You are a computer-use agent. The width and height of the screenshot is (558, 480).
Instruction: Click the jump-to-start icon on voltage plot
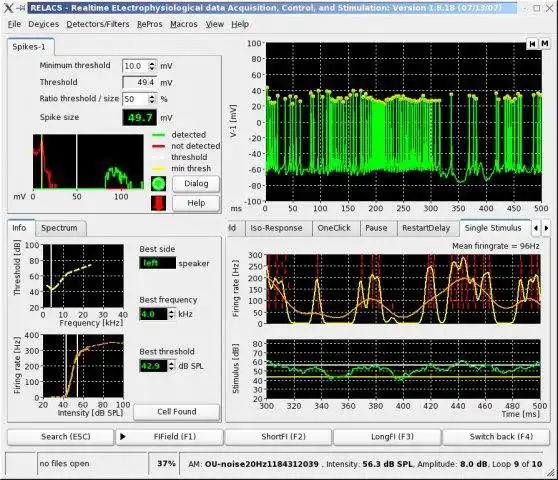tap(532, 44)
